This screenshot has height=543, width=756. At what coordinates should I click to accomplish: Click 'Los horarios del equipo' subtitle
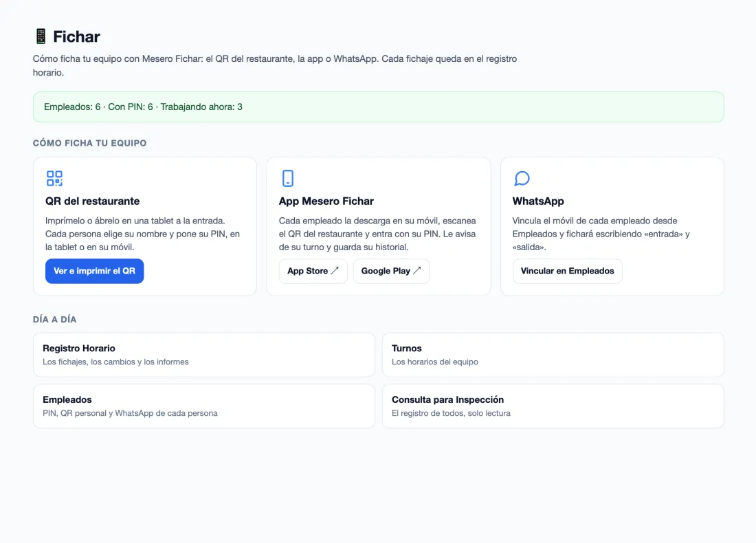pyautogui.click(x=435, y=362)
